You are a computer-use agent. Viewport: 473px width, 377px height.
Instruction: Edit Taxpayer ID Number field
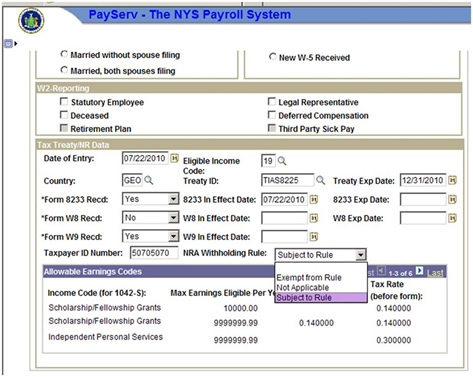(x=154, y=253)
